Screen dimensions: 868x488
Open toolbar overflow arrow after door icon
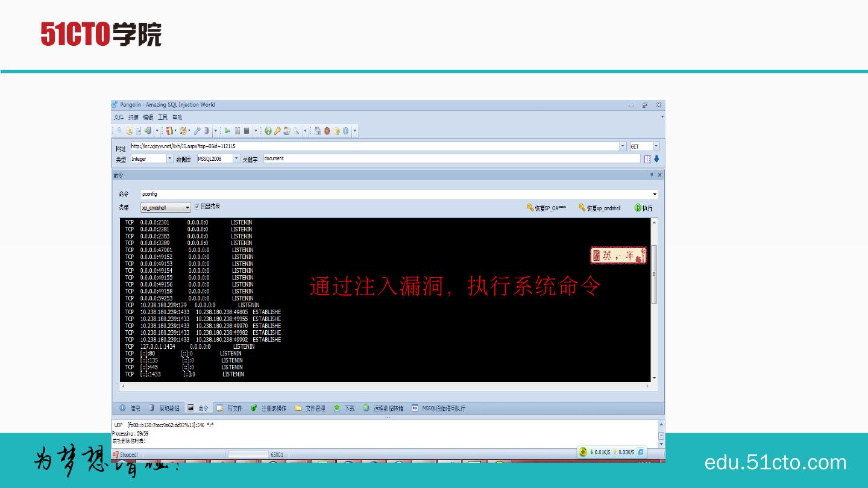tap(157, 131)
